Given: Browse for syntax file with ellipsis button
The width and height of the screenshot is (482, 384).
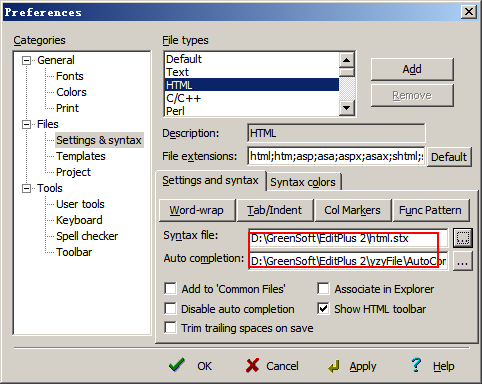Looking at the screenshot, I should click(463, 238).
